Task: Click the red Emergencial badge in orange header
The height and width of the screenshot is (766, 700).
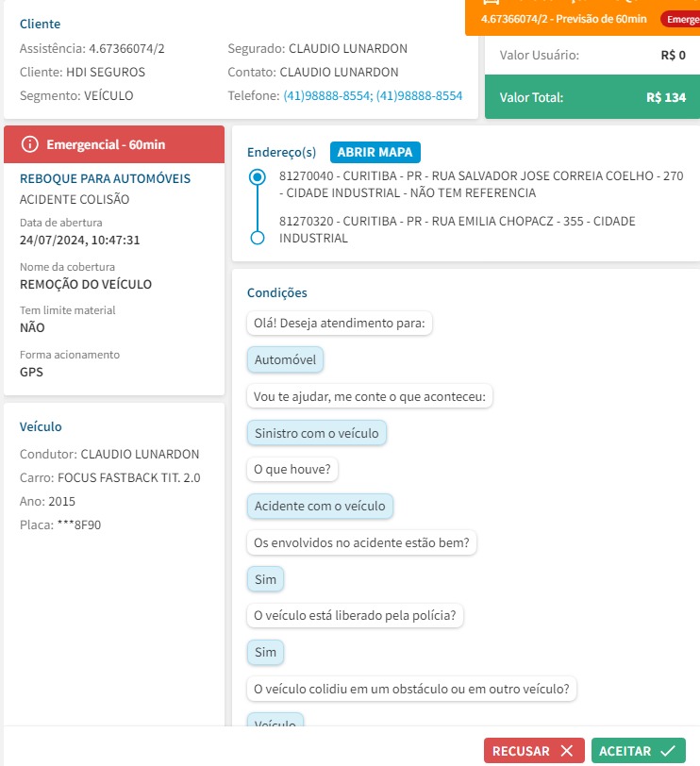Action: tap(679, 19)
